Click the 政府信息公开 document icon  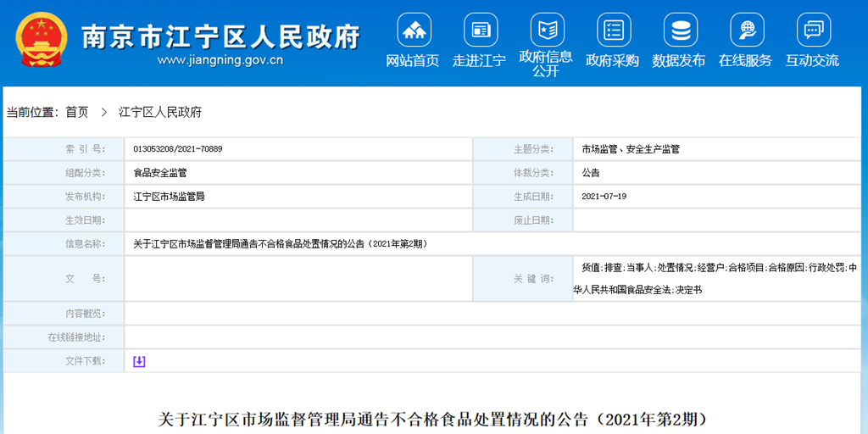[547, 30]
